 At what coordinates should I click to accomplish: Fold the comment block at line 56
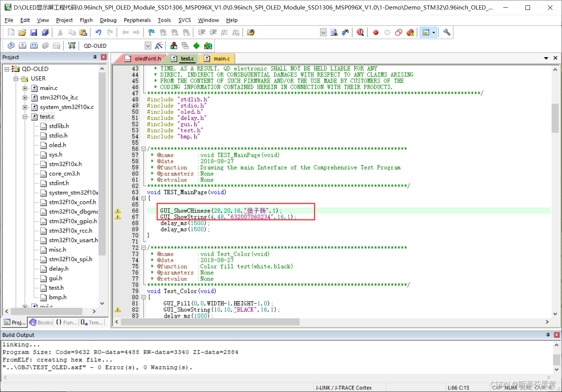[144, 149]
